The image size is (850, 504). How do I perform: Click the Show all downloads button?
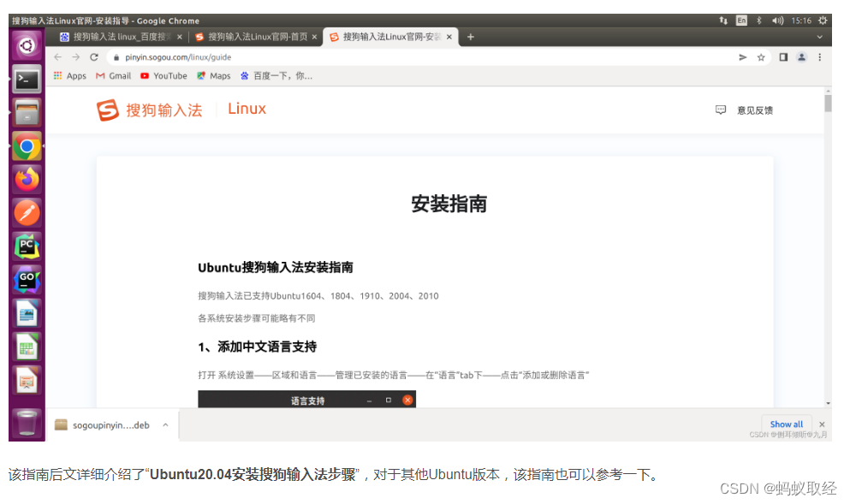[786, 424]
